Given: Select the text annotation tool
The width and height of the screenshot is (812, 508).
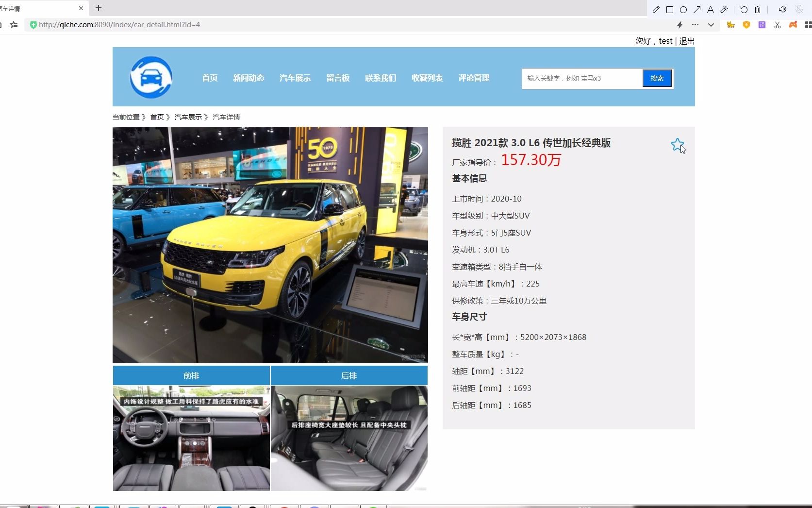Looking at the screenshot, I should 710,9.
